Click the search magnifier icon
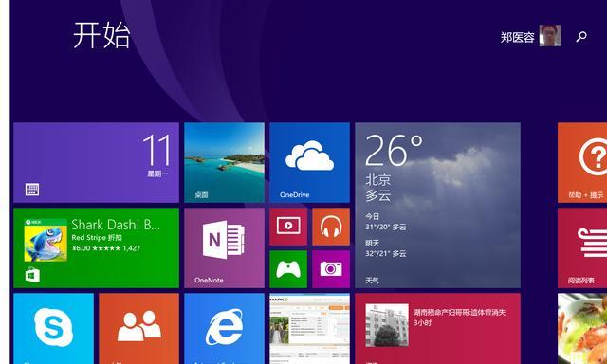This screenshot has width=607, height=364. tap(581, 37)
